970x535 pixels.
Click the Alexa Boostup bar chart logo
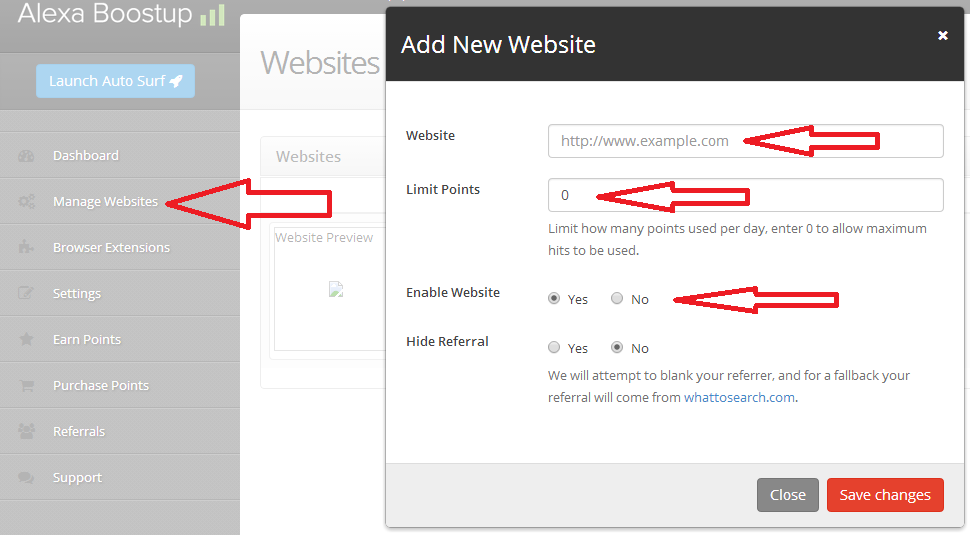click(212, 15)
